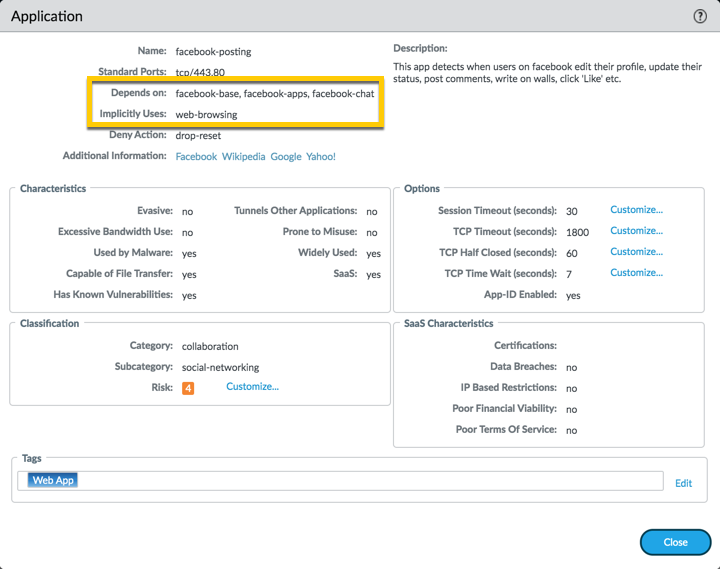Click the Application dialog title
720x569 pixels.
coord(47,17)
